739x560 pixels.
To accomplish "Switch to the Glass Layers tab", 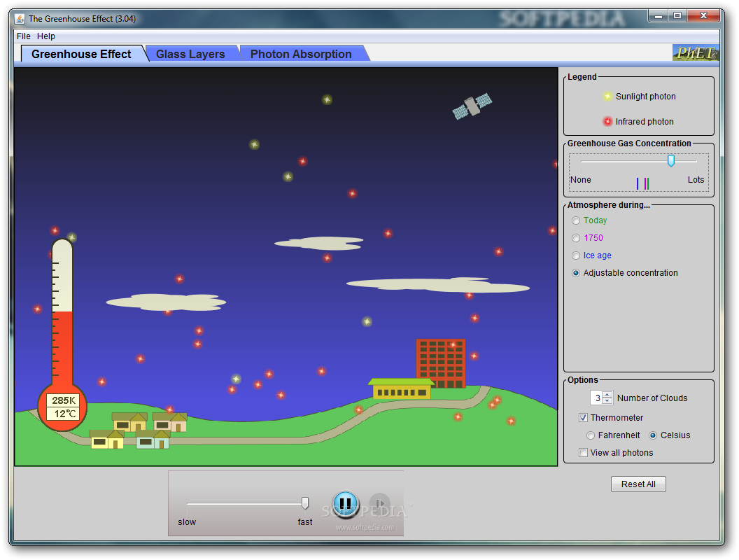I will [190, 54].
